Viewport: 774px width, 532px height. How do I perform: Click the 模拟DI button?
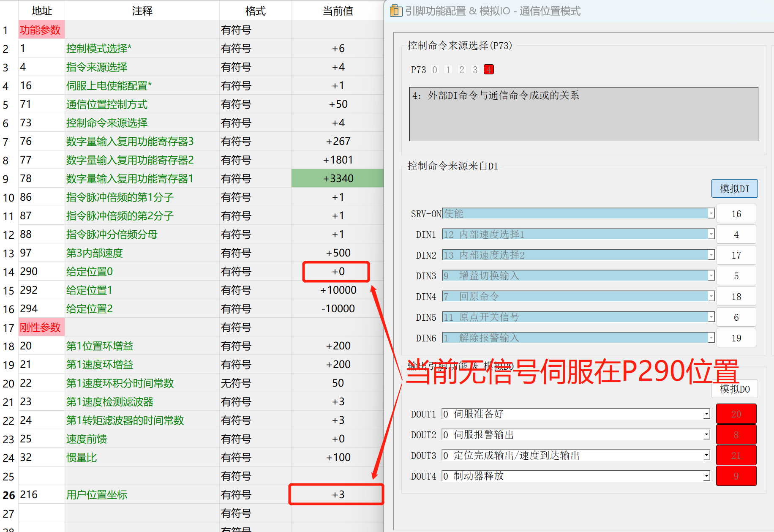tap(734, 188)
